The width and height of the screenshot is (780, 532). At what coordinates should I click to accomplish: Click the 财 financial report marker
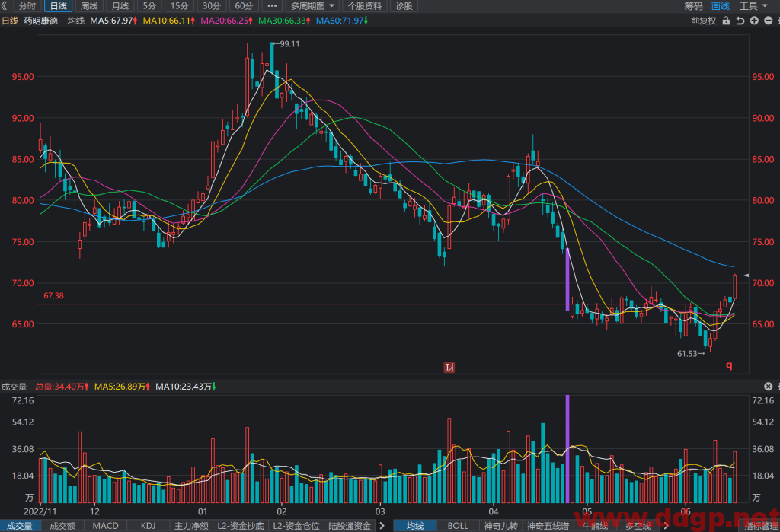point(449,368)
